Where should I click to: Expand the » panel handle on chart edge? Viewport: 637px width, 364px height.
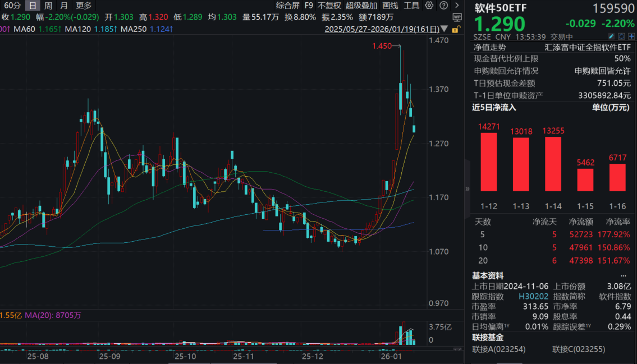pyautogui.click(x=466, y=189)
